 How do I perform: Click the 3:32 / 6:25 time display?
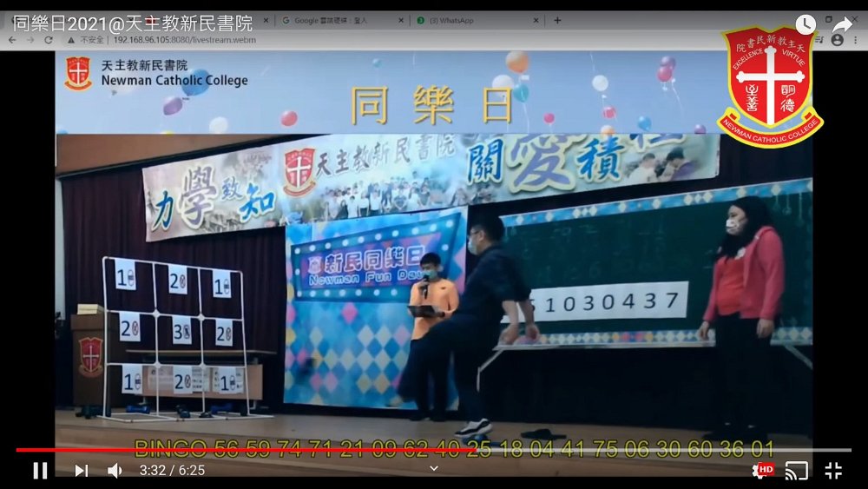pos(172,471)
